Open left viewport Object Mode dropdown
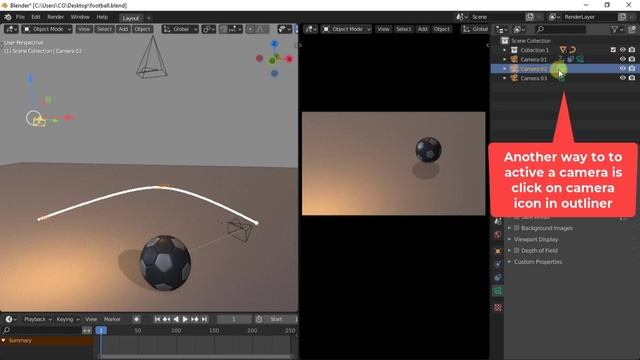This screenshot has width=640, height=360. coord(47,29)
